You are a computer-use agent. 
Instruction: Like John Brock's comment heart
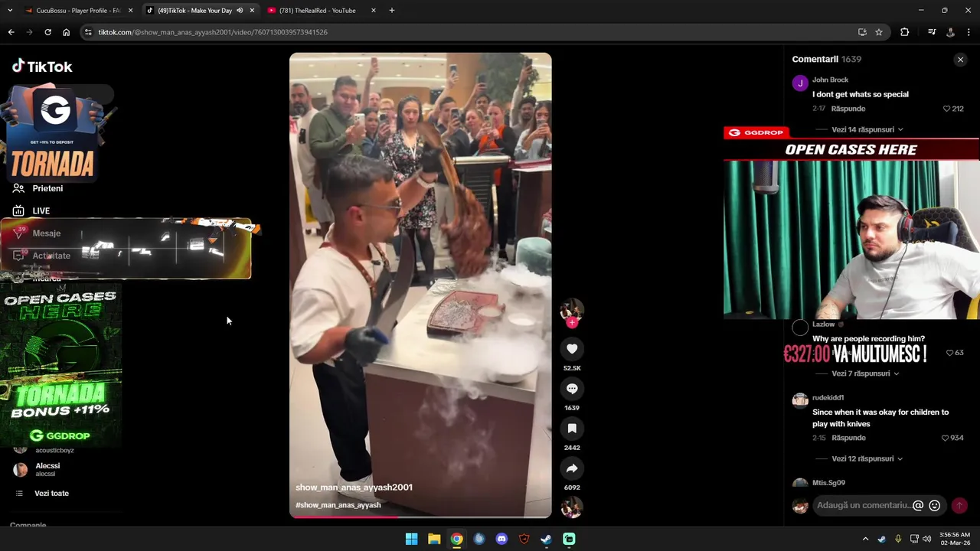(947, 109)
